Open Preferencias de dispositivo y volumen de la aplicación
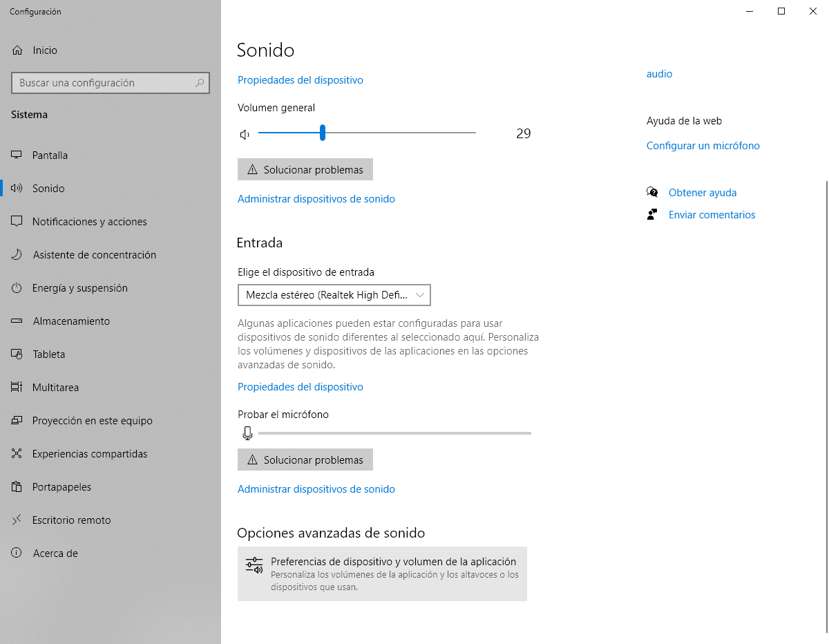This screenshot has width=829, height=644. tap(382, 574)
